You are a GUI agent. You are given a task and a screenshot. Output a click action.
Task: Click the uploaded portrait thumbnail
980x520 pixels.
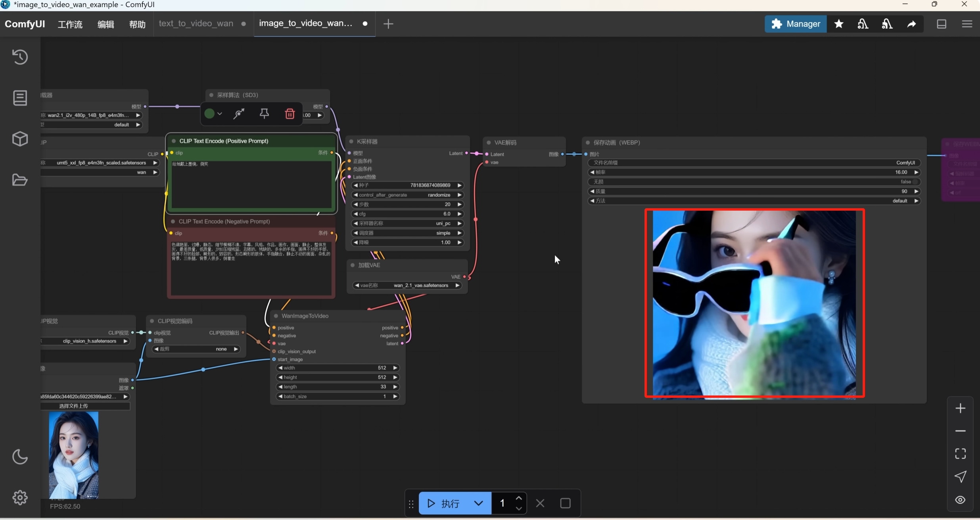click(x=73, y=455)
